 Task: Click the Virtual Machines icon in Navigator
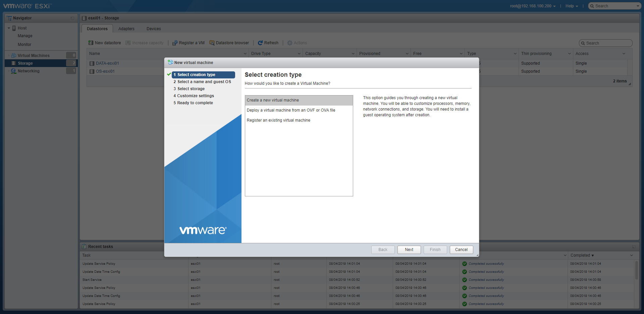[14, 56]
